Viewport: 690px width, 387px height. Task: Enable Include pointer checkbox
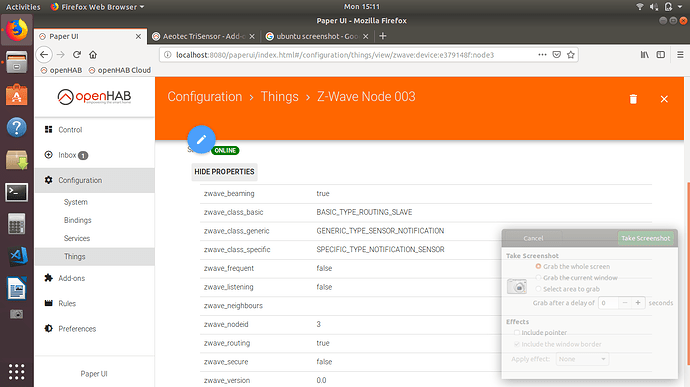[517, 332]
